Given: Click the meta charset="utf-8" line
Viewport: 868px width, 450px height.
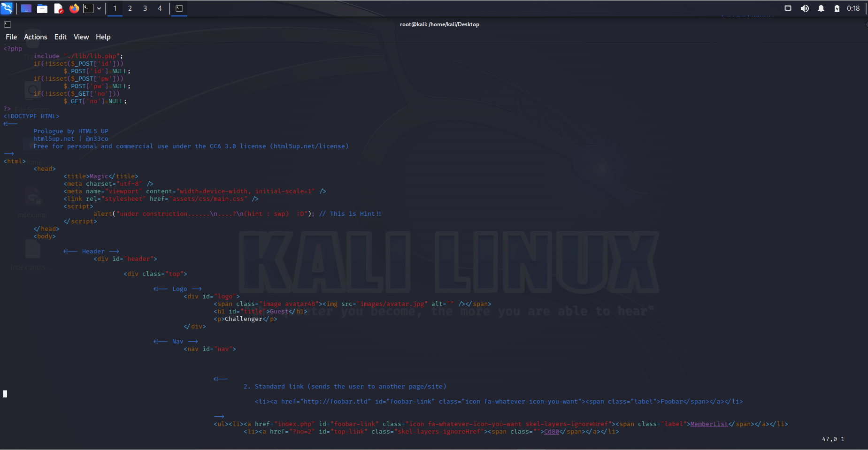Looking at the screenshot, I should coord(108,184).
